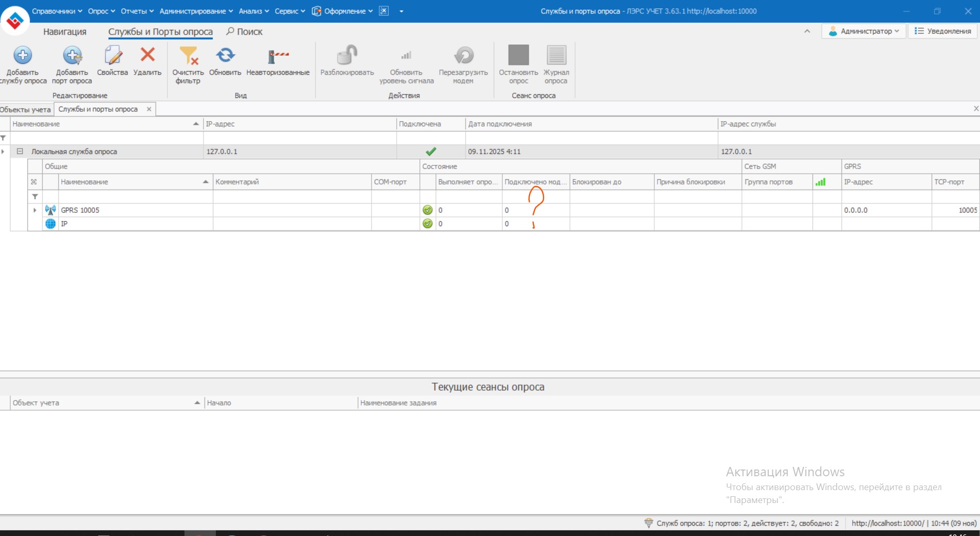980x536 pixels.
Task: Open the Поиск search tab
Action: [244, 32]
